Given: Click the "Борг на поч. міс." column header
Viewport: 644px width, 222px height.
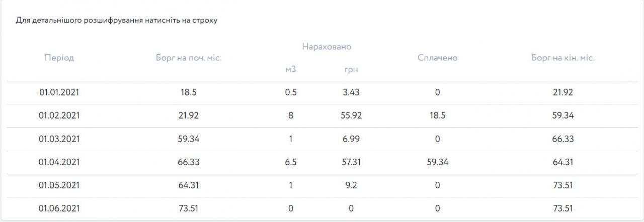Looking at the screenshot, I should 189,58.
